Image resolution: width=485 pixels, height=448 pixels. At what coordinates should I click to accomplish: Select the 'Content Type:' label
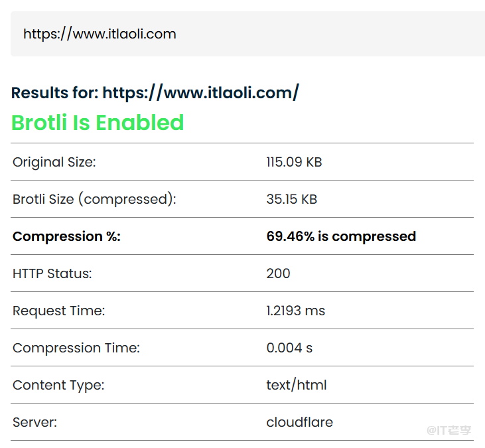[58, 385]
